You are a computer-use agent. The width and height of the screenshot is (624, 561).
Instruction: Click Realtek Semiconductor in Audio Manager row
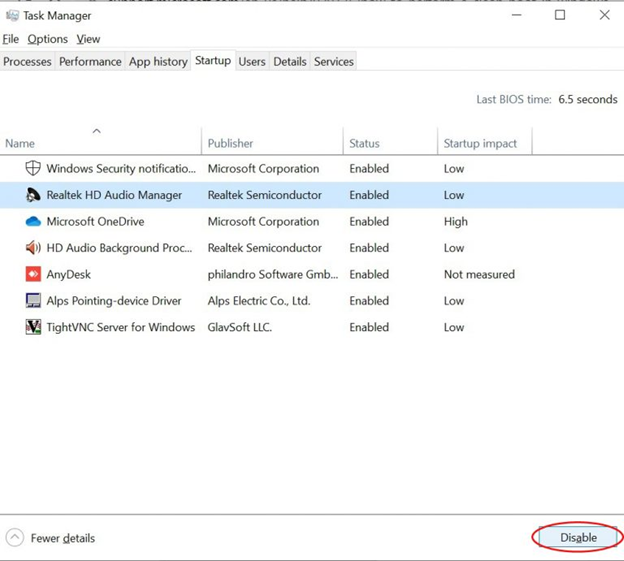[x=265, y=195]
